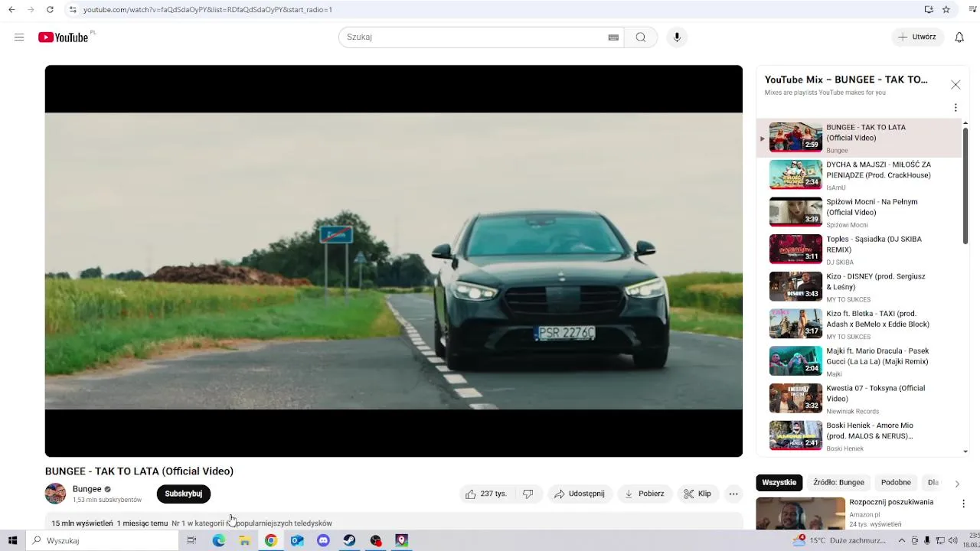980x551 pixels.
Task: Like the video (237 tys.)
Action: (487, 494)
